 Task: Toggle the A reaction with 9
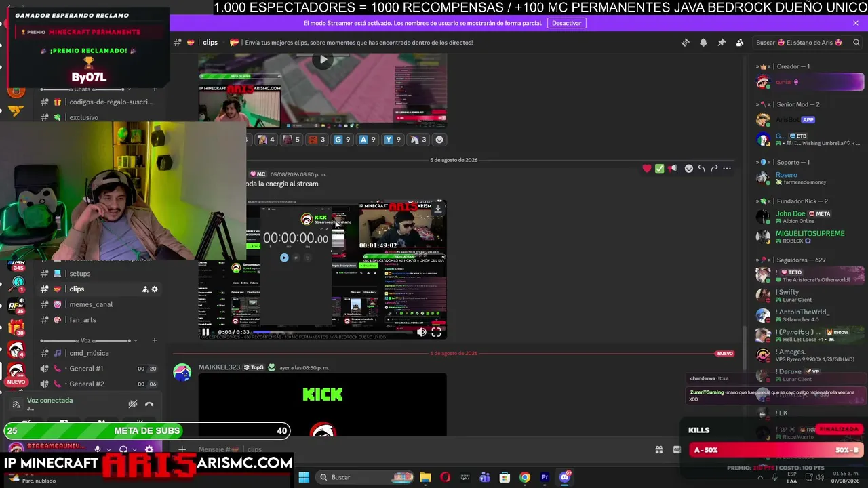[x=368, y=140]
